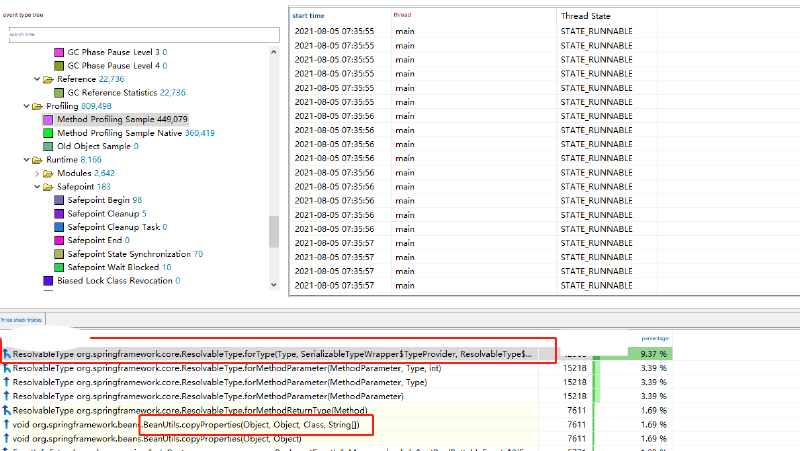The height and width of the screenshot is (451, 800).
Task: Select the Safepoint Begin event icon
Action: (58, 200)
